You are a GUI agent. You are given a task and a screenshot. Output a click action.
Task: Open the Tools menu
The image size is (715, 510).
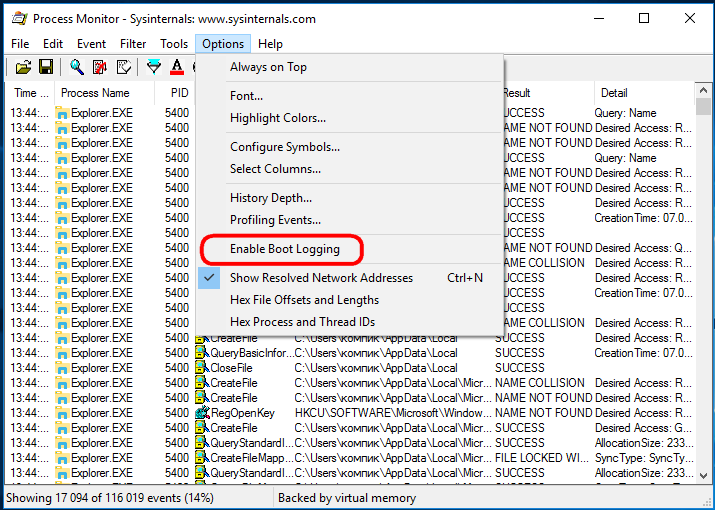(x=174, y=44)
